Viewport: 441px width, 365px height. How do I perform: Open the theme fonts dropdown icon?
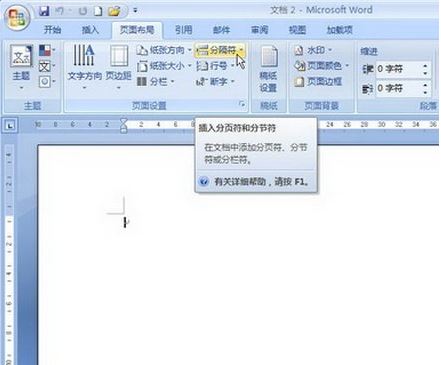(47, 66)
